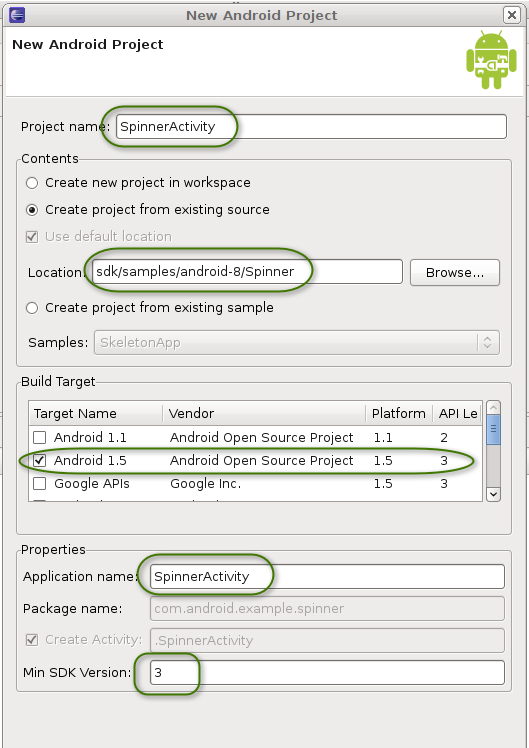Select Create project from existing source
Viewport: 529px width, 748px height.
32,210
